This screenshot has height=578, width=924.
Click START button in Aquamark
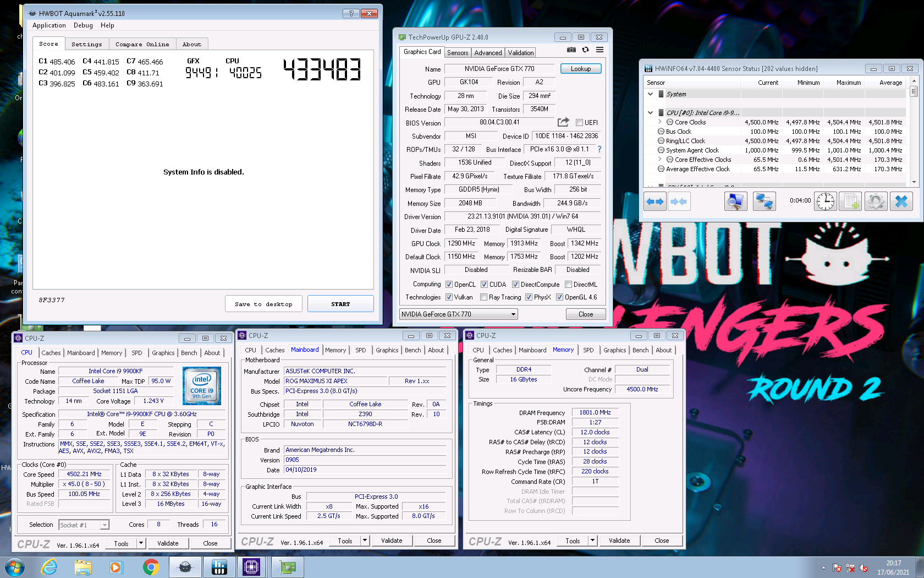click(340, 304)
